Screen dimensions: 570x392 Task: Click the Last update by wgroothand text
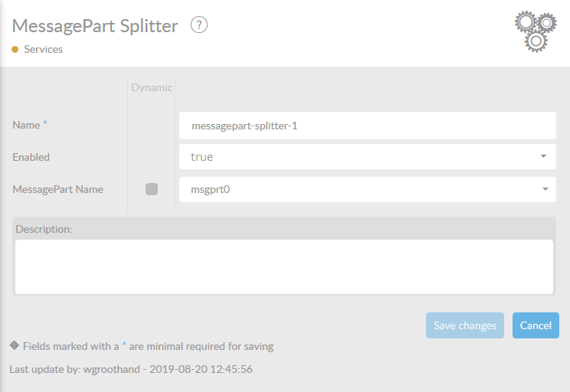tap(131, 369)
